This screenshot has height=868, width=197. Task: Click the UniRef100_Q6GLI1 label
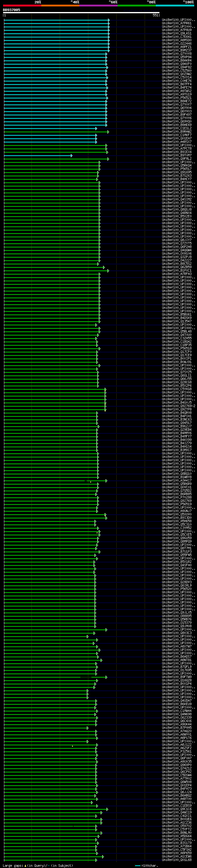177,376
